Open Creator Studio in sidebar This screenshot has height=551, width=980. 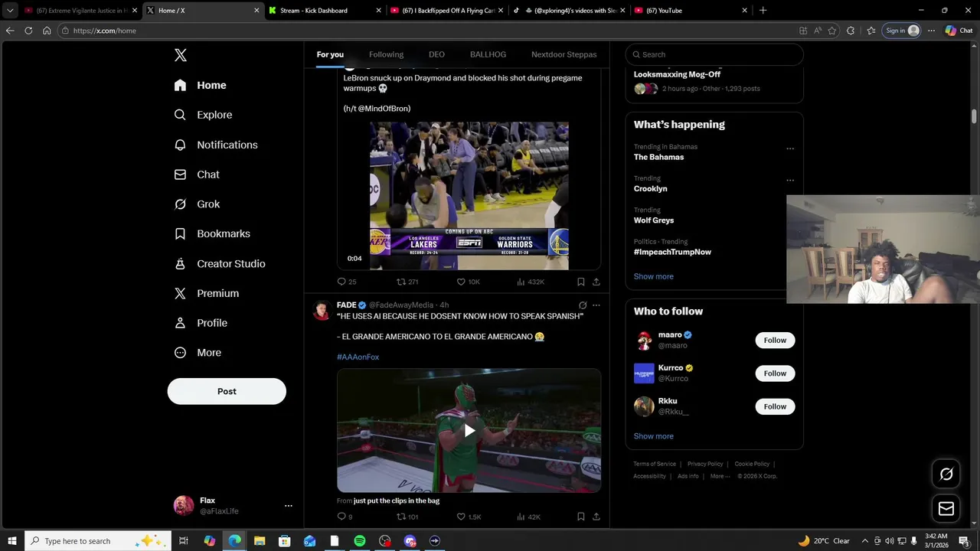click(220, 263)
